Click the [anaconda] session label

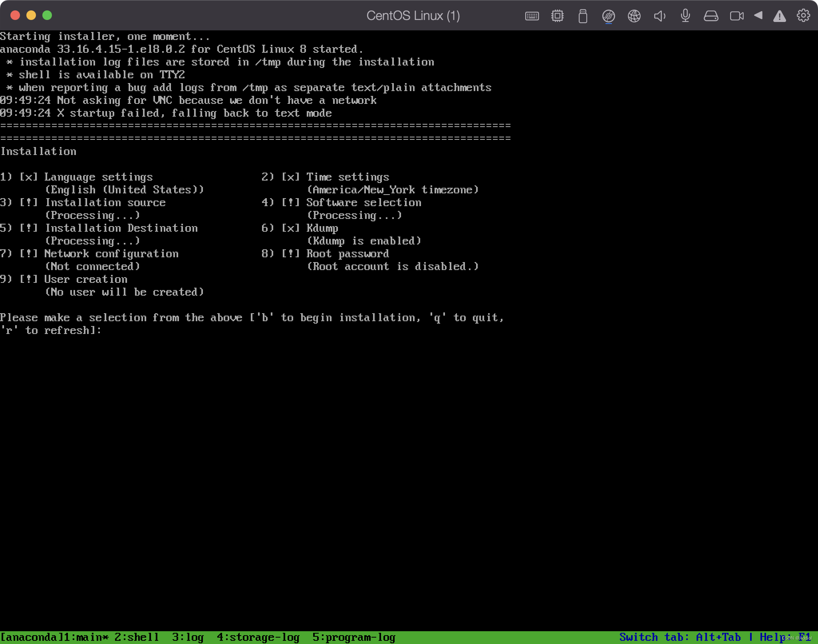(x=32, y=637)
